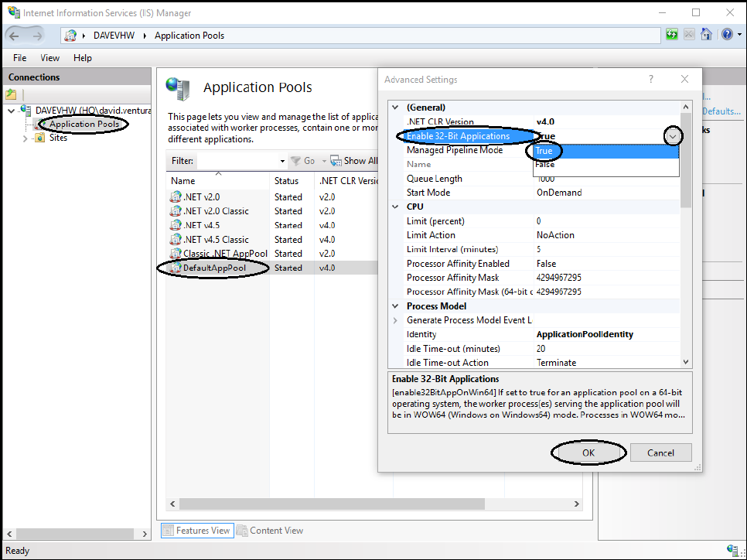
Task: Collapse the Process Model settings group
Action: [x=395, y=306]
